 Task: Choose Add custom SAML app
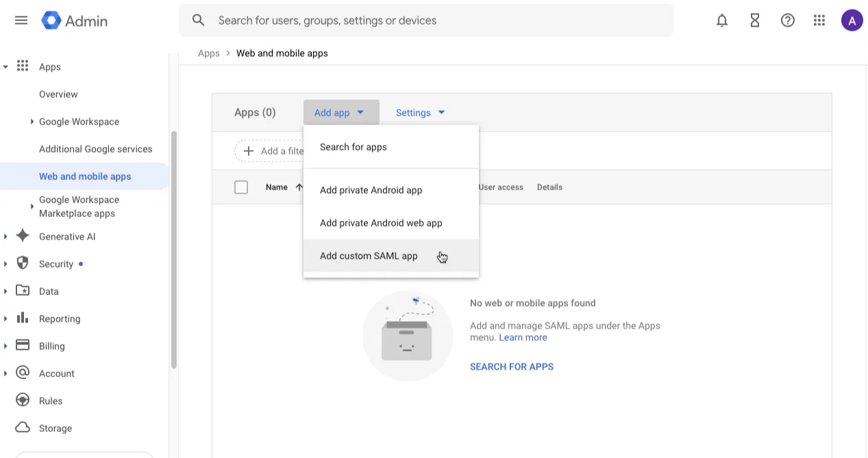pos(391,256)
